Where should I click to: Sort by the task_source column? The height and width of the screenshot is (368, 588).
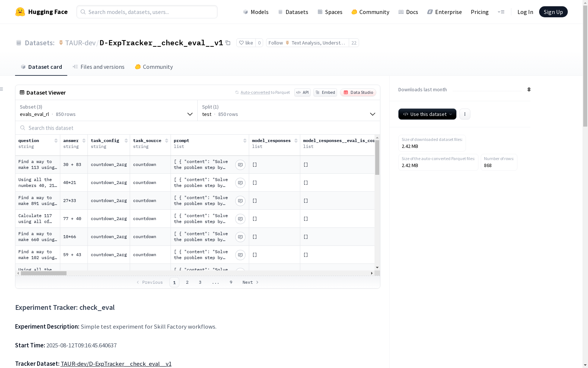[166, 141]
